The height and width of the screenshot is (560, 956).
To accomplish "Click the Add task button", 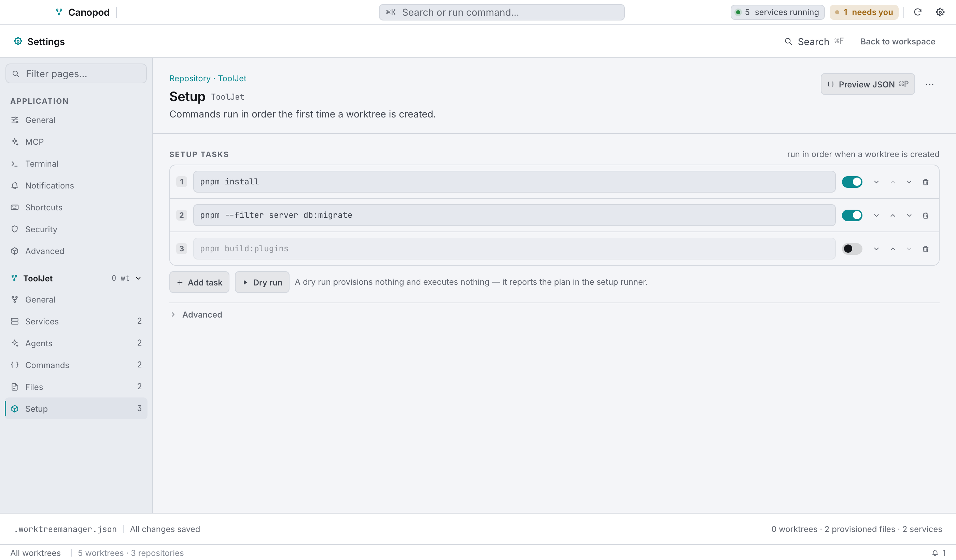I will tap(199, 282).
